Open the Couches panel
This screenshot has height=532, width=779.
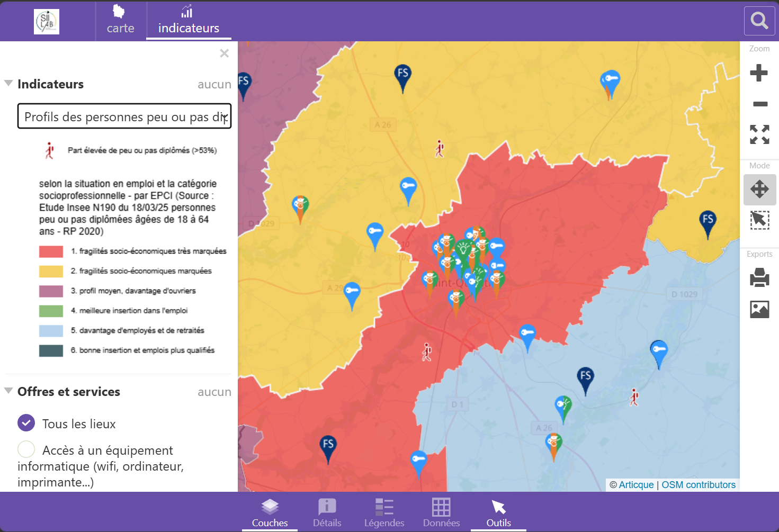(x=270, y=513)
